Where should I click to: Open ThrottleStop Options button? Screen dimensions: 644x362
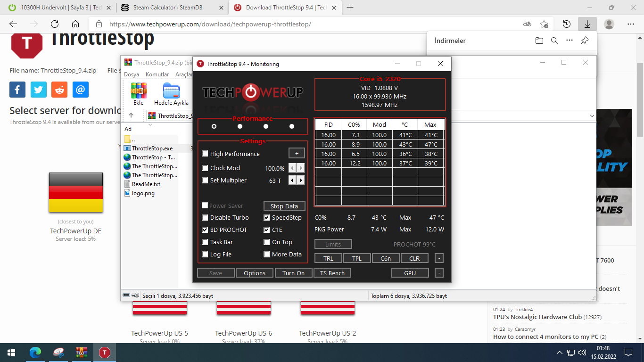pos(255,273)
